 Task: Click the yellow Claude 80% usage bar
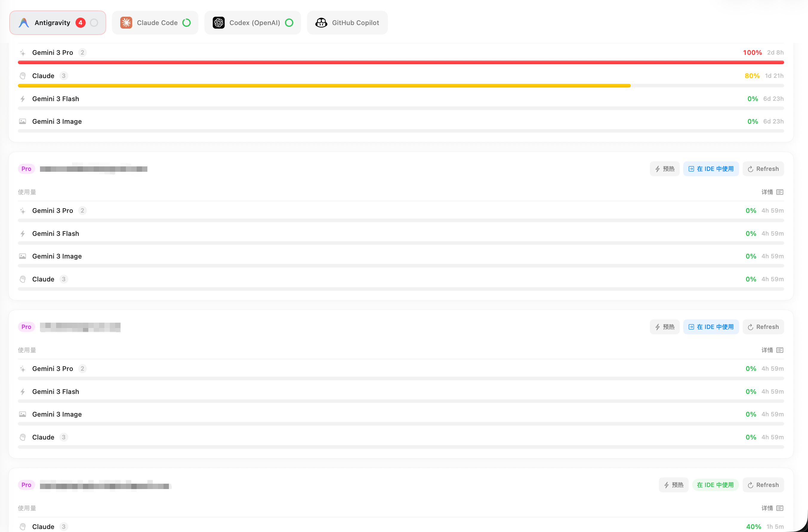(x=324, y=86)
